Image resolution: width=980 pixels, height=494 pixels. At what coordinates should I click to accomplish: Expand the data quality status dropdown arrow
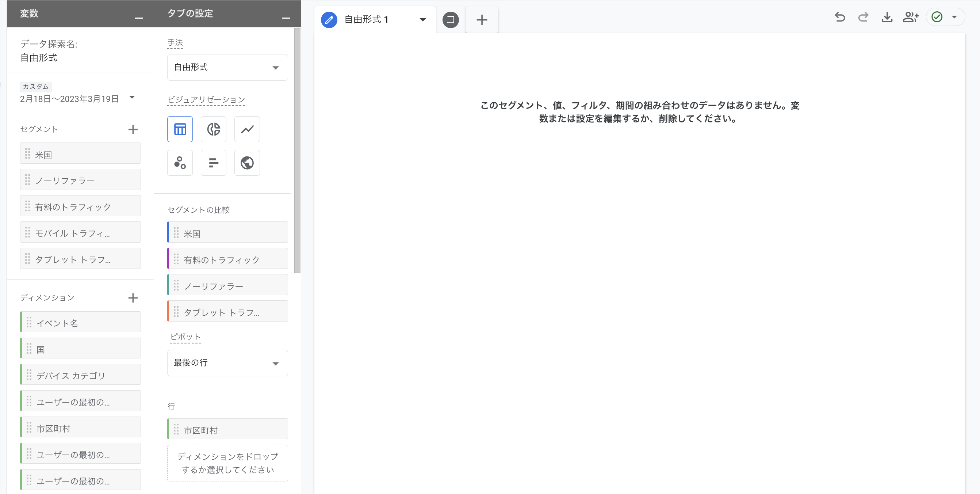pos(954,17)
